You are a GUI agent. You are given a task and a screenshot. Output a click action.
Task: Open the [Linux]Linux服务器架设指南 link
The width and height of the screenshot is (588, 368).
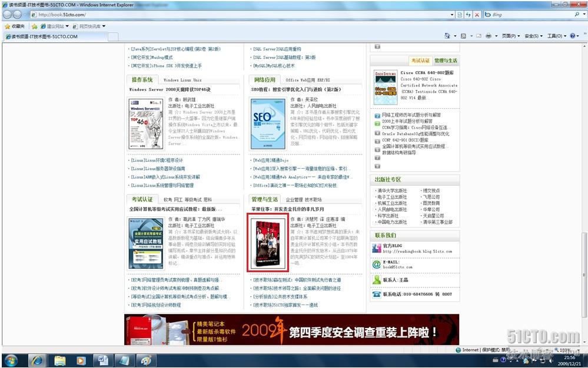[x=158, y=169]
